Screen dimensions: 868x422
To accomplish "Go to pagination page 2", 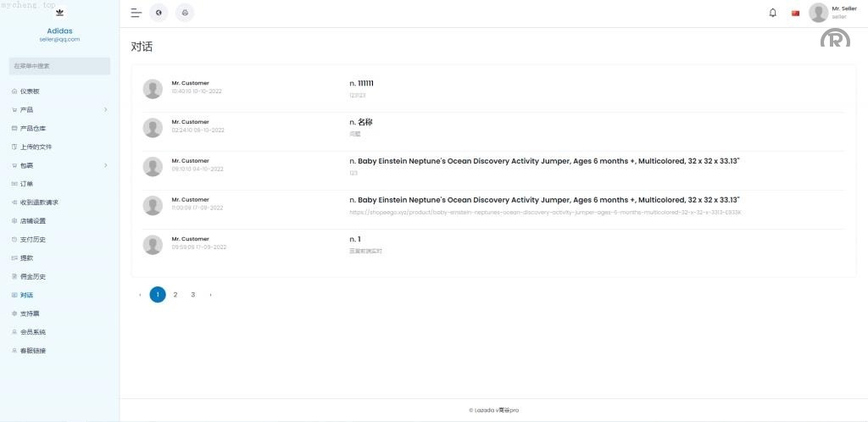I will 175,295.
